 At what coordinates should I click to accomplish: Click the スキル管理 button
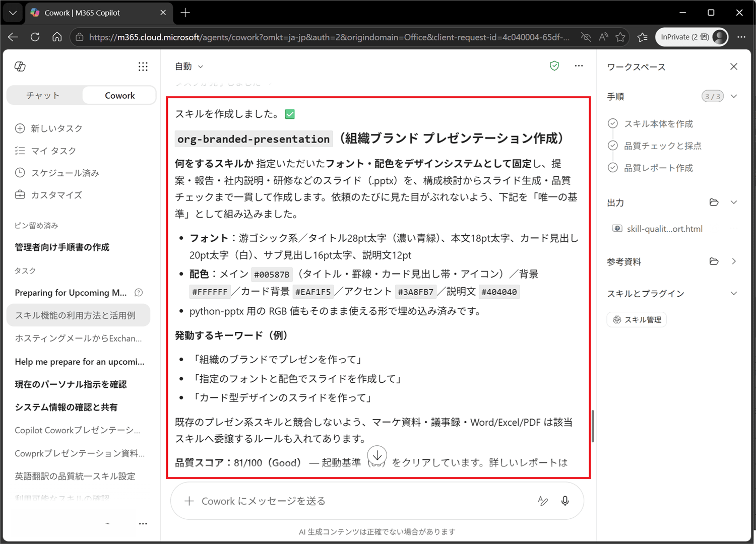coord(637,320)
